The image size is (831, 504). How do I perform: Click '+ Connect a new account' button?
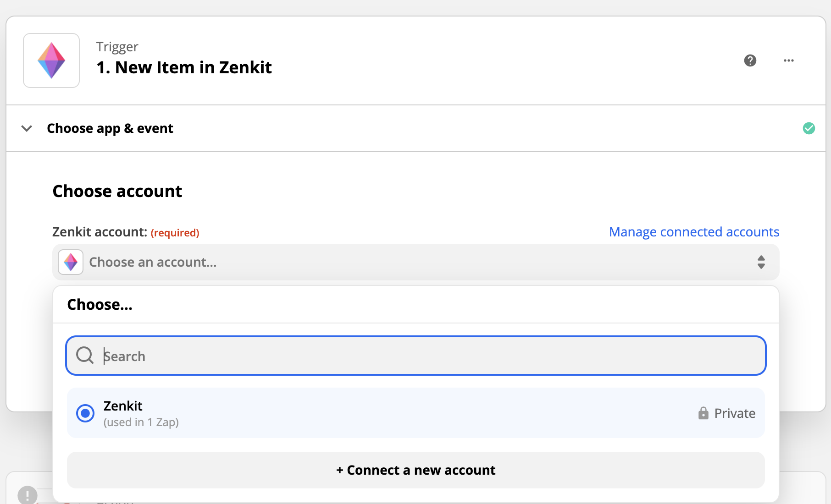[x=415, y=470]
